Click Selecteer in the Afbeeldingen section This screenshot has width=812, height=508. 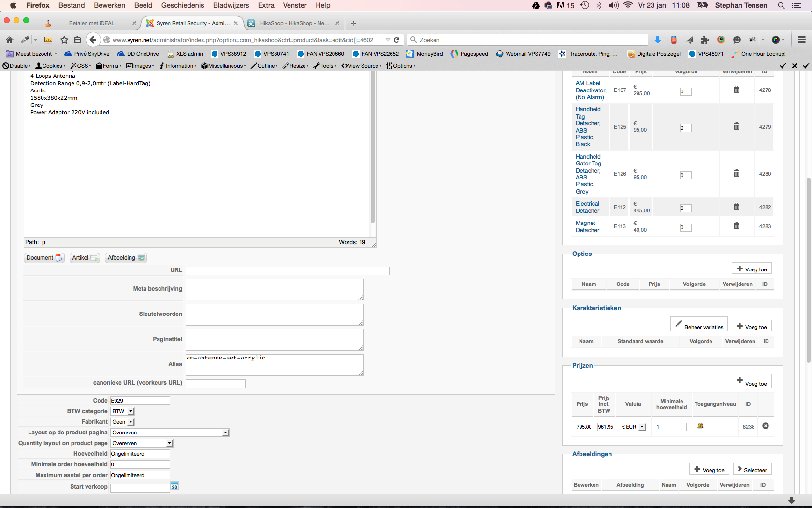[x=753, y=469]
